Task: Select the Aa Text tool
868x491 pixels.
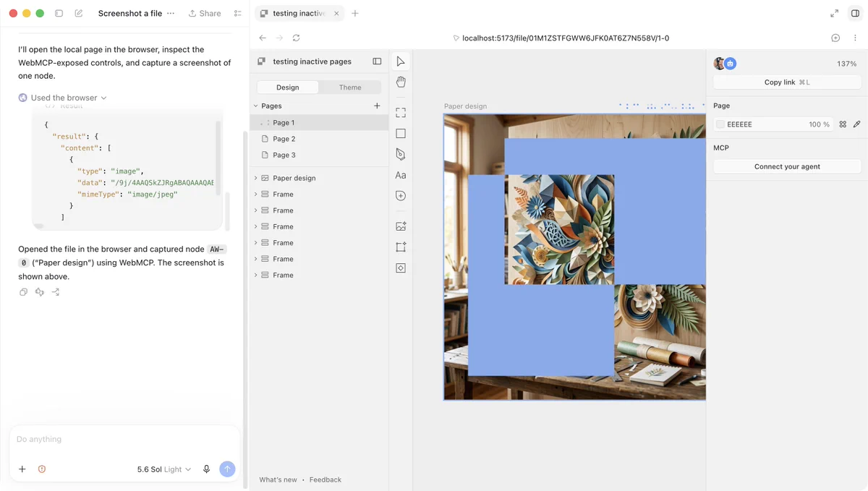Action: point(401,175)
